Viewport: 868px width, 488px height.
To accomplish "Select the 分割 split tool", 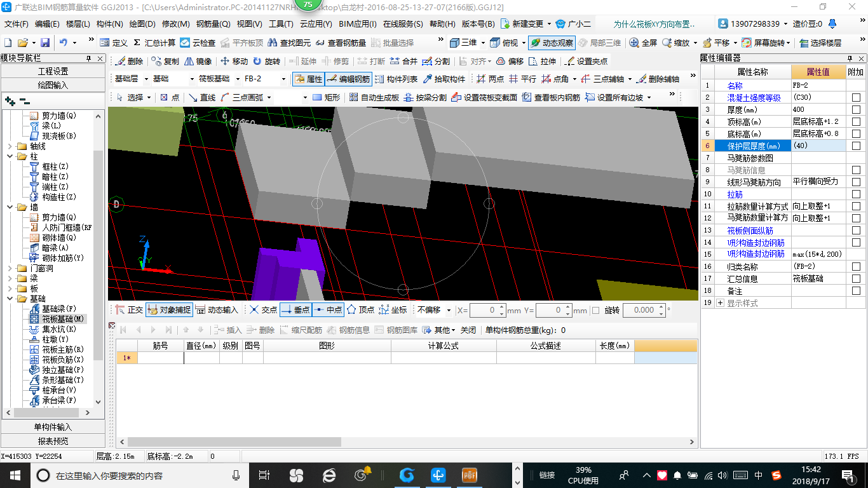I will pos(436,61).
